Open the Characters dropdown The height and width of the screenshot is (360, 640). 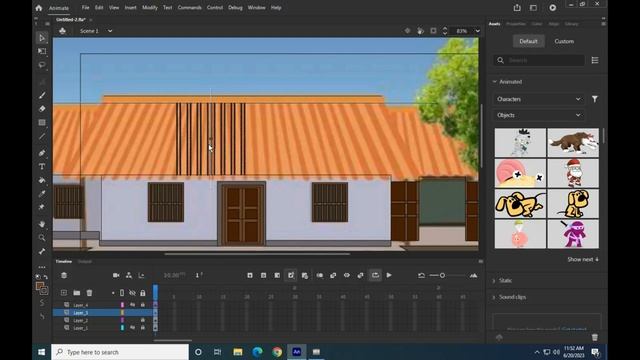pos(538,99)
